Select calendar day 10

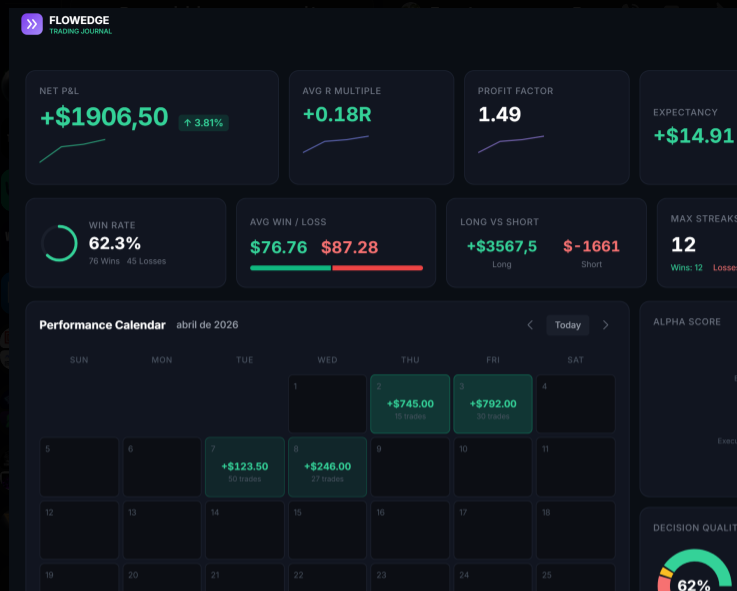click(x=493, y=467)
